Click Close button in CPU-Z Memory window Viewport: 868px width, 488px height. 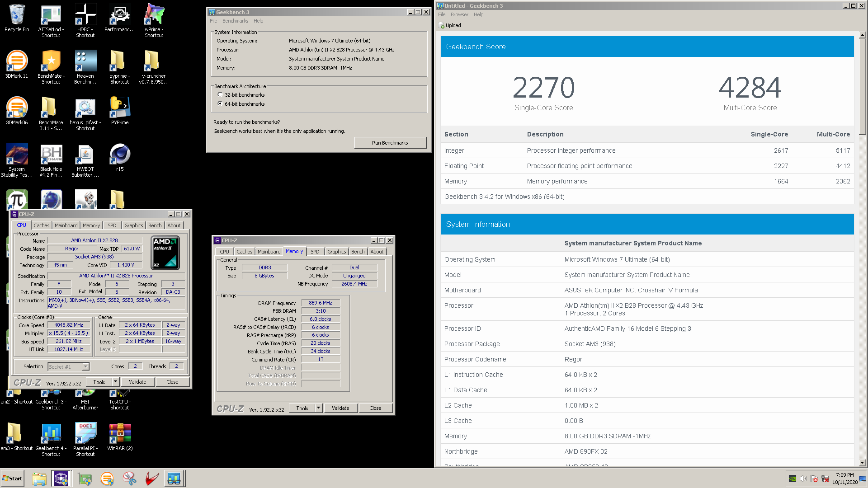[375, 408]
